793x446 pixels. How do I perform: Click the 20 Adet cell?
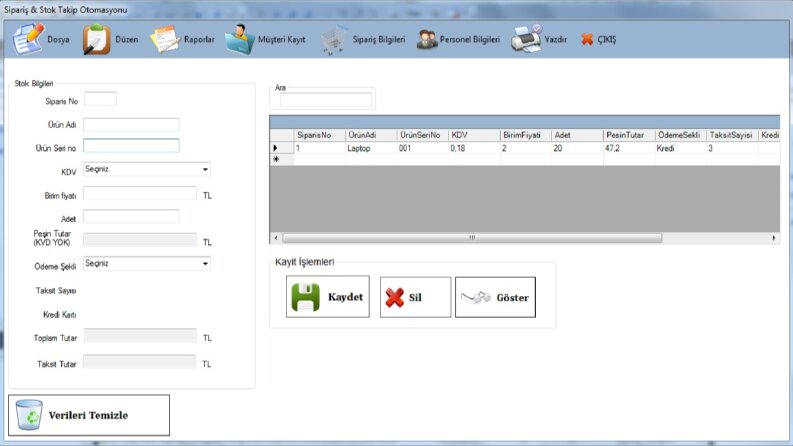[x=578, y=148]
